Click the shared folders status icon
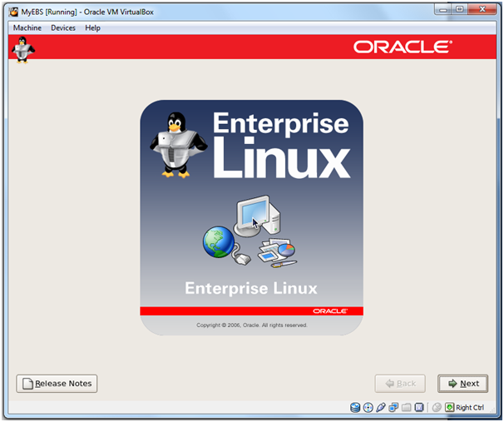Screen dimensions: 504x422 pyautogui.click(x=407, y=408)
